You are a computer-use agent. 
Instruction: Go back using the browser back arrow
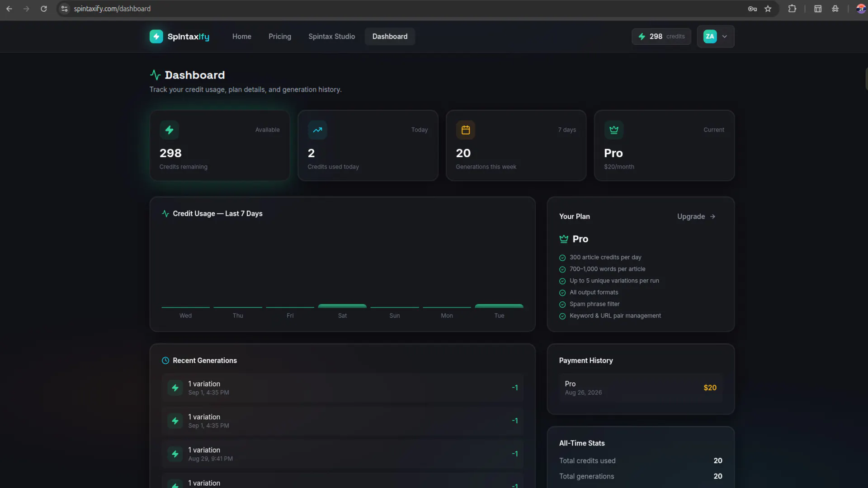(9, 9)
